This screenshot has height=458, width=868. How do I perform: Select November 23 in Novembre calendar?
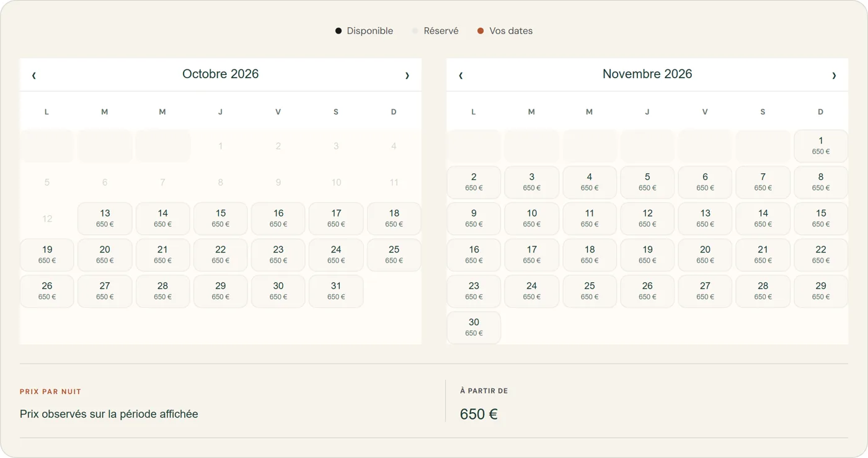[x=474, y=291]
